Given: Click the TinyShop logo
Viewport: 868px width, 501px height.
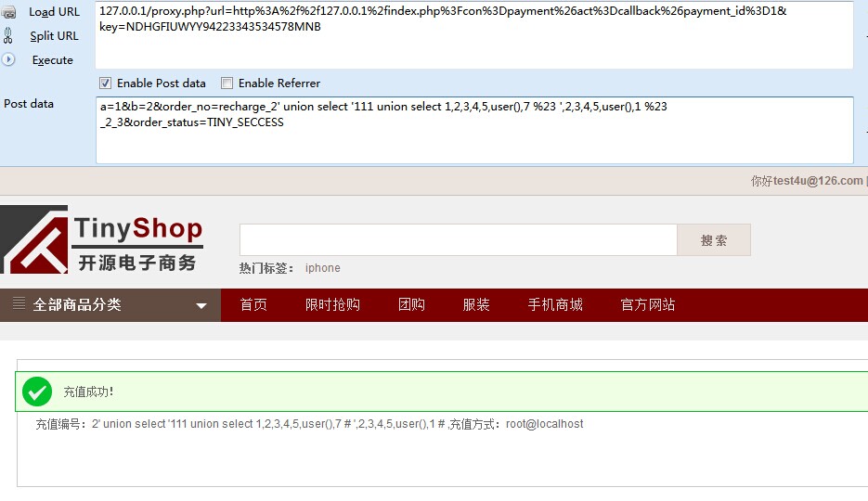Looking at the screenshot, I should point(102,239).
